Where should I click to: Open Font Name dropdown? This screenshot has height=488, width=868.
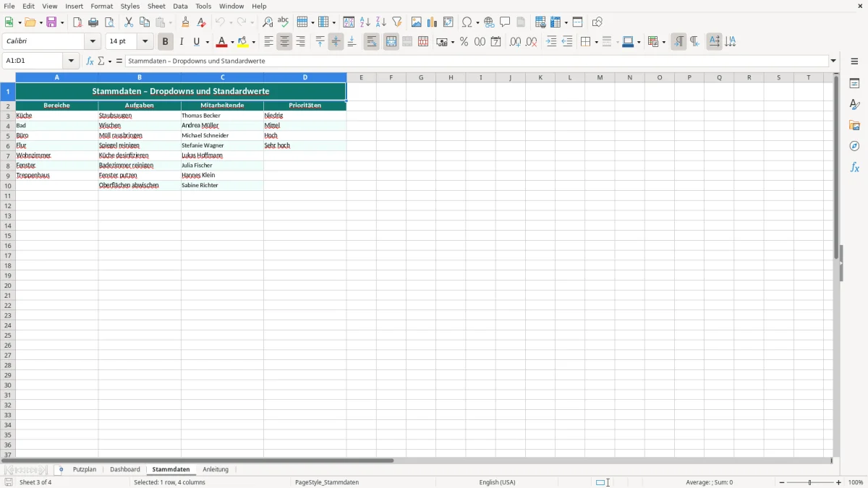point(93,42)
